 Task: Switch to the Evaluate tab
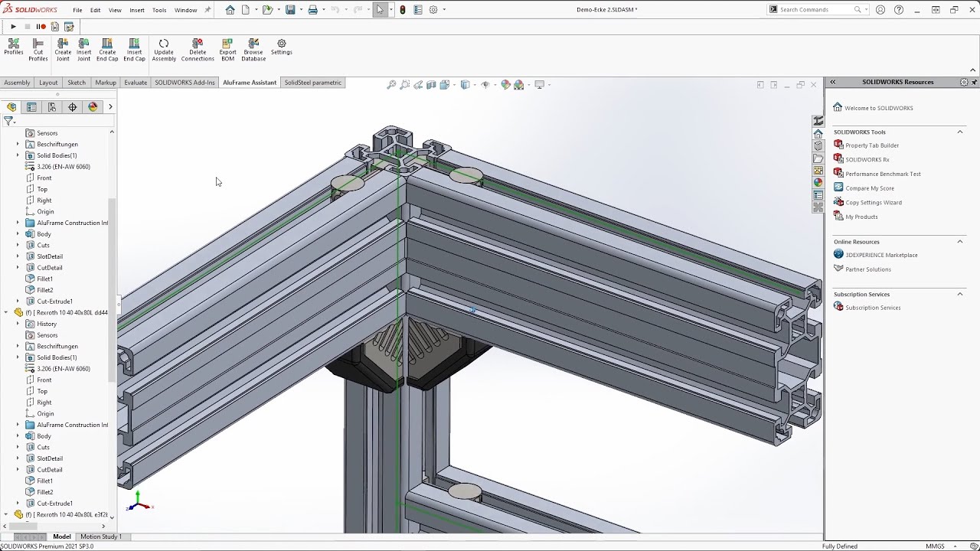[x=136, y=83]
